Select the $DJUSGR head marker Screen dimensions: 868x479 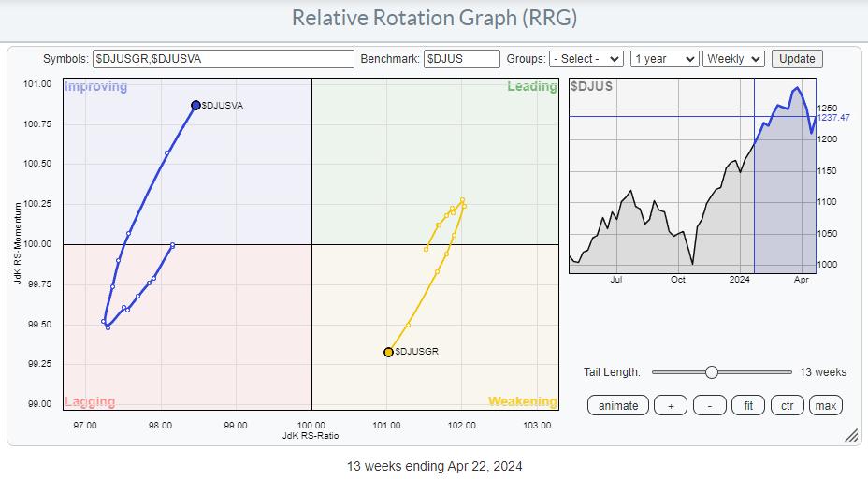[388, 352]
